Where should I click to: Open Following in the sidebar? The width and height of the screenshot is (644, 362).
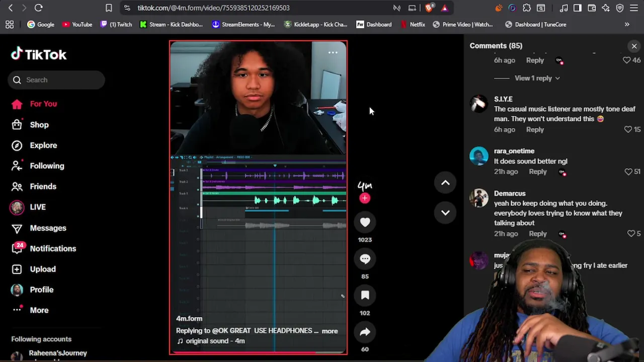38,166
